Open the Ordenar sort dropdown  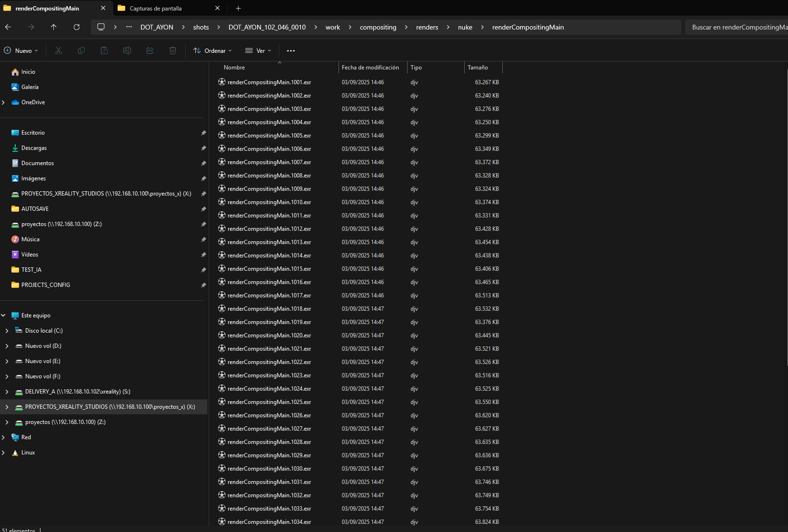pos(212,50)
